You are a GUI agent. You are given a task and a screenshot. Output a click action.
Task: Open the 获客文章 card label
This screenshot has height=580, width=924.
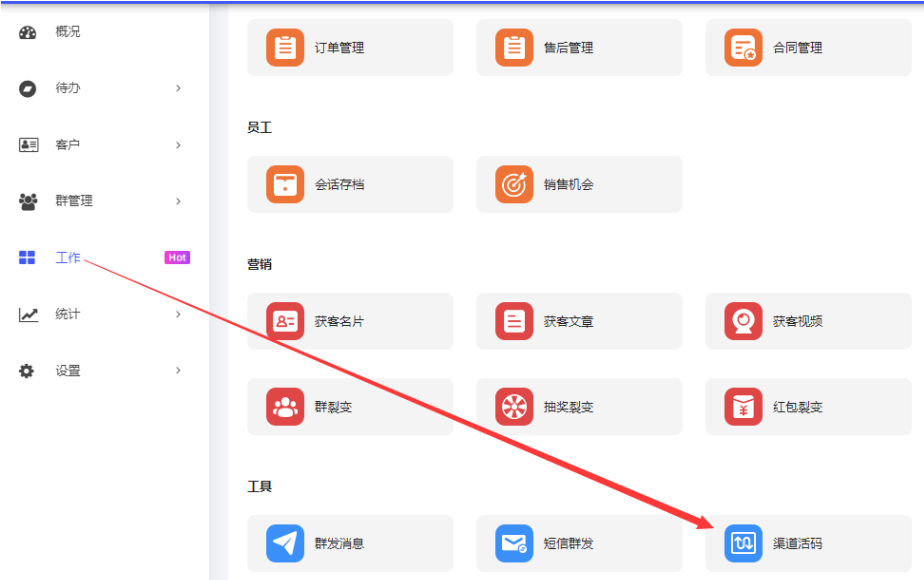[569, 321]
